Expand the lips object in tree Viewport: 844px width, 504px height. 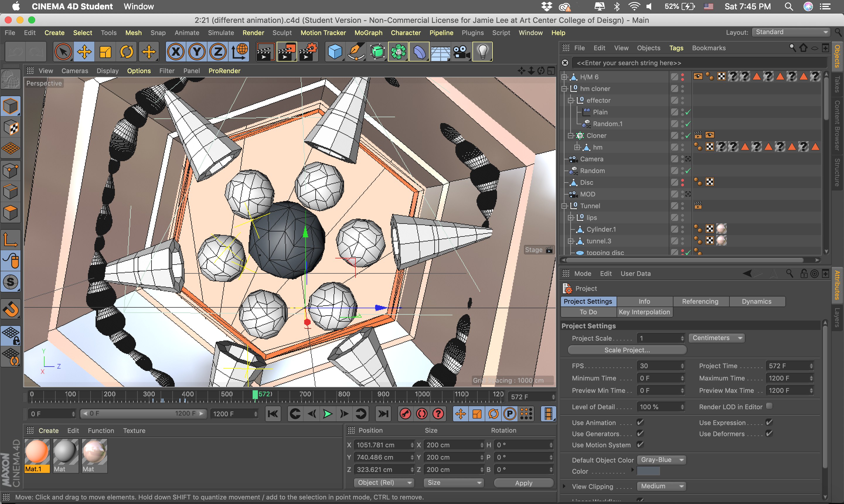click(571, 218)
